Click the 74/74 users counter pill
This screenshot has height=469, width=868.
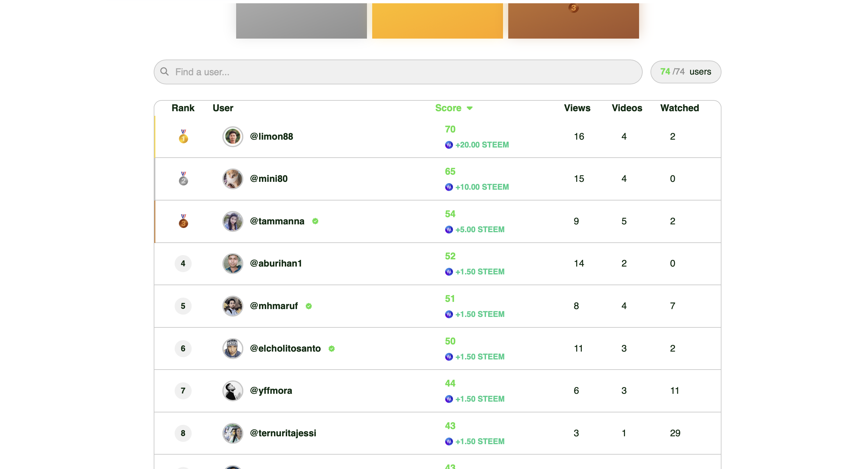click(x=686, y=72)
